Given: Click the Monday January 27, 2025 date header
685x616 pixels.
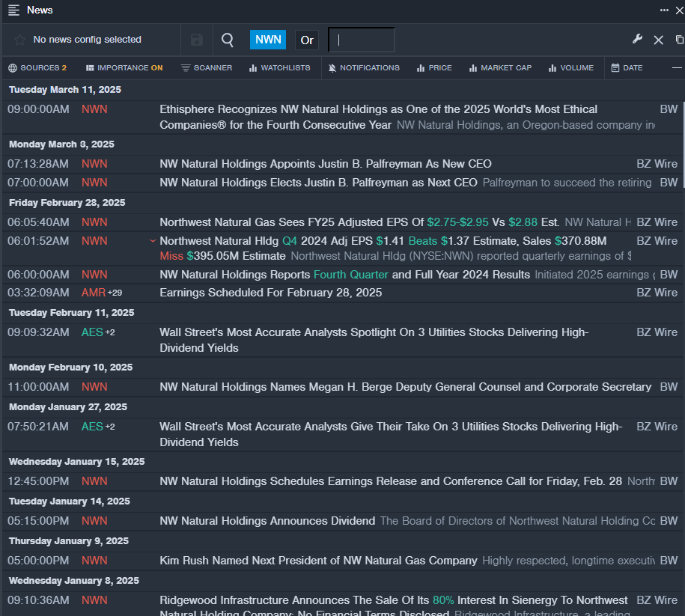Looking at the screenshot, I should coord(68,407).
